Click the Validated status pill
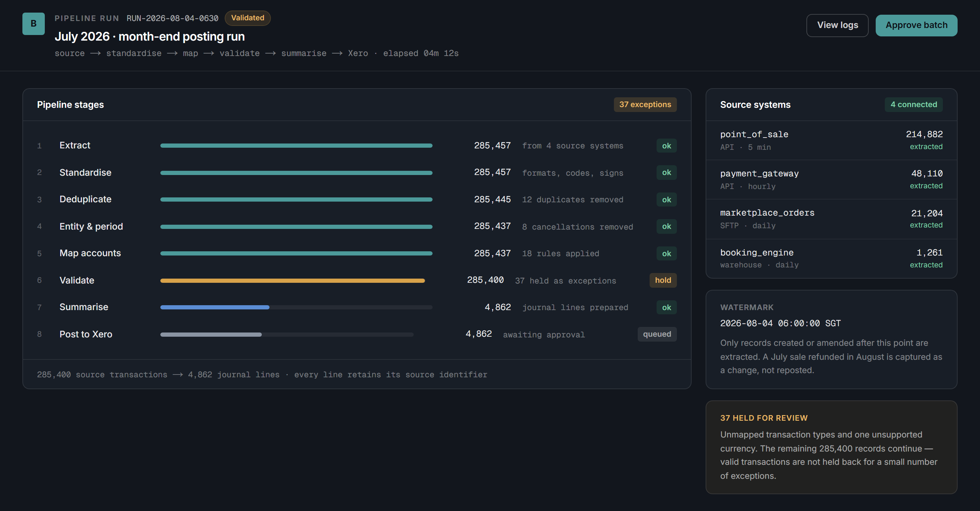Image resolution: width=980 pixels, height=511 pixels. coord(248,18)
